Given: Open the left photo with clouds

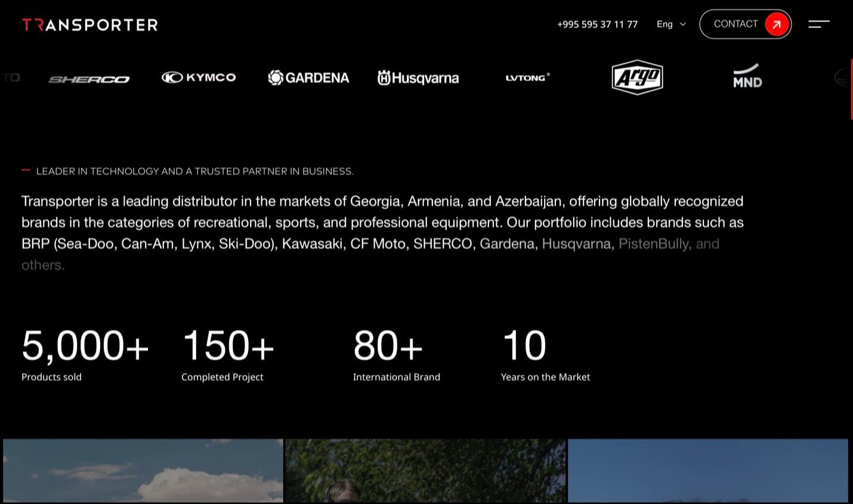Looking at the screenshot, I should point(143,471).
